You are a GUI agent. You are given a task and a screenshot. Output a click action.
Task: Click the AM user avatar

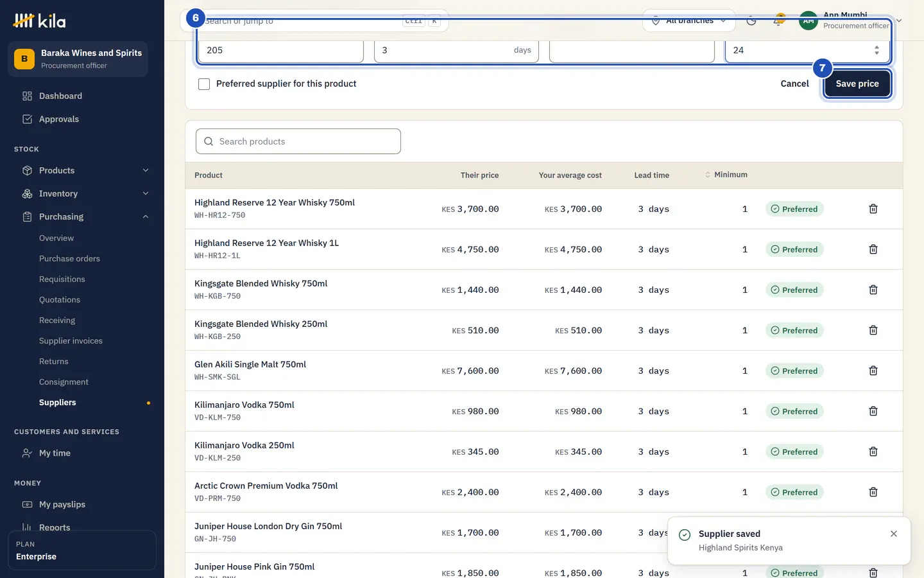(x=809, y=21)
